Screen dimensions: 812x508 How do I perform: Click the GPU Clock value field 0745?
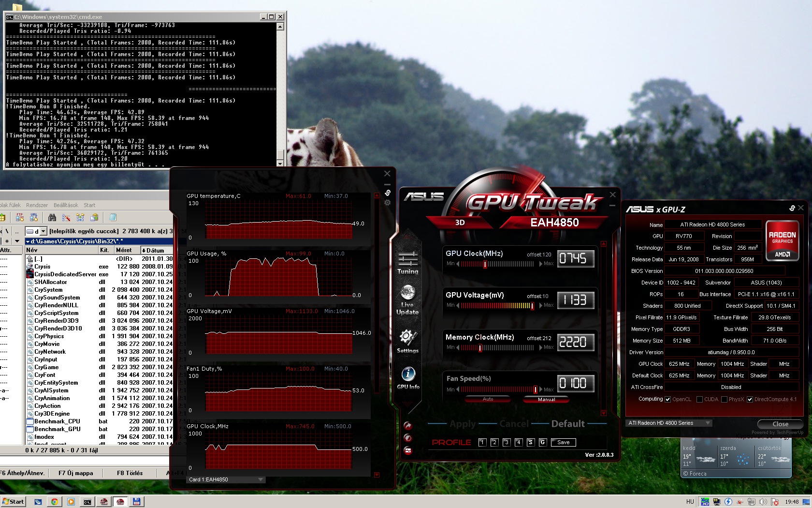click(575, 259)
